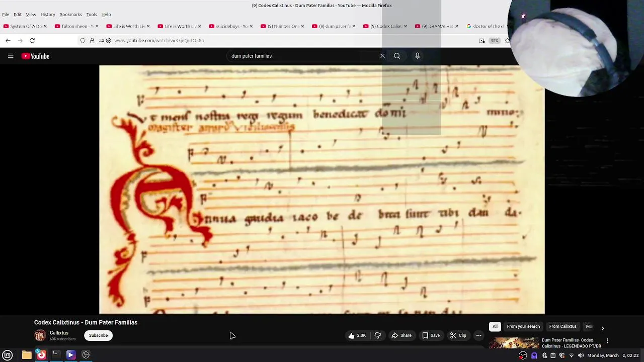Open the Help menu

pyautogui.click(x=106, y=15)
